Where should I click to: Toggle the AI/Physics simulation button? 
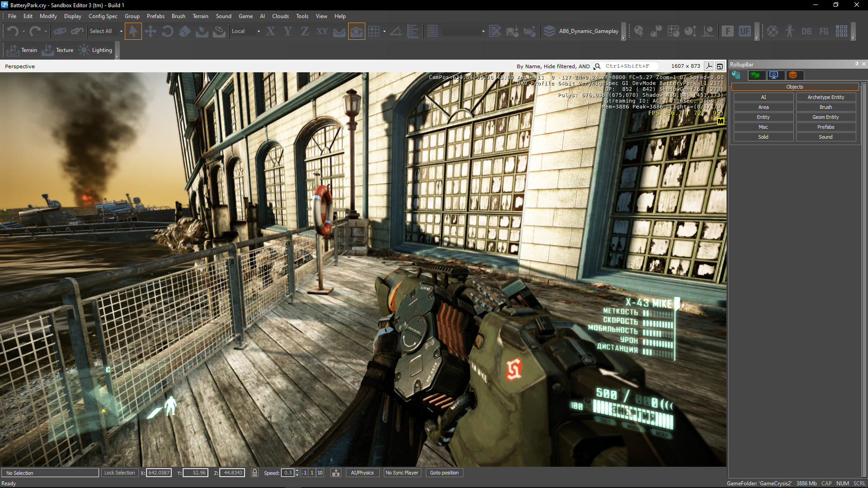(362, 473)
